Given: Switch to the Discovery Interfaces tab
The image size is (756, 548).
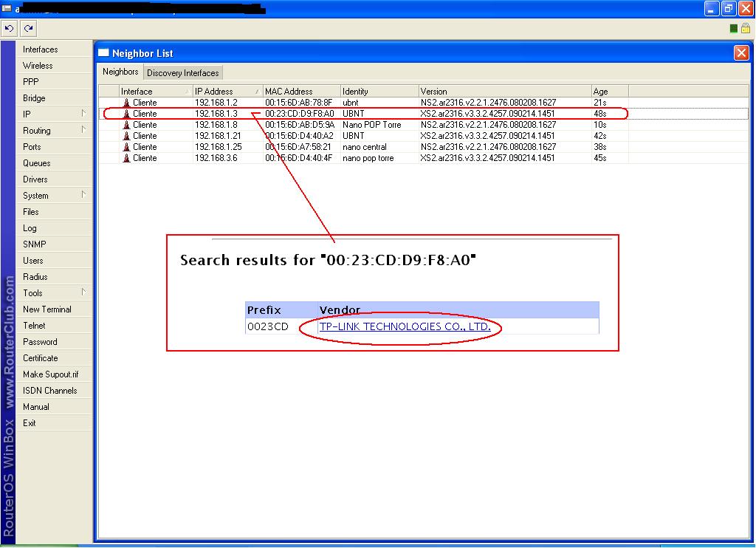Looking at the screenshot, I should [x=183, y=73].
